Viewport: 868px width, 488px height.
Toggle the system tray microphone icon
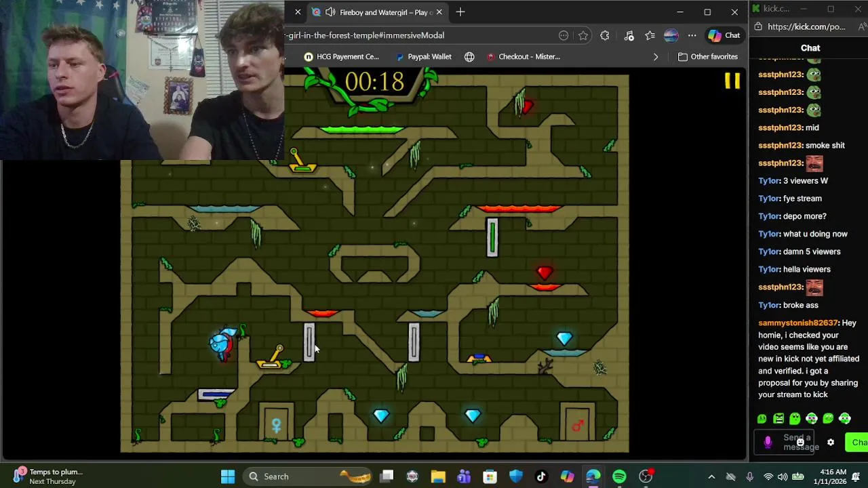pyautogui.click(x=749, y=476)
